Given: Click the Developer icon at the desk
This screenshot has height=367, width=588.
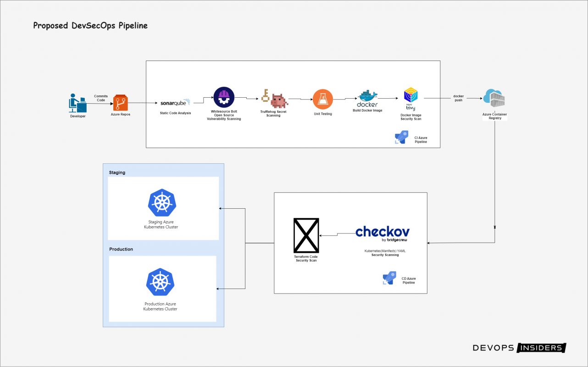Looking at the screenshot, I should pos(78,103).
